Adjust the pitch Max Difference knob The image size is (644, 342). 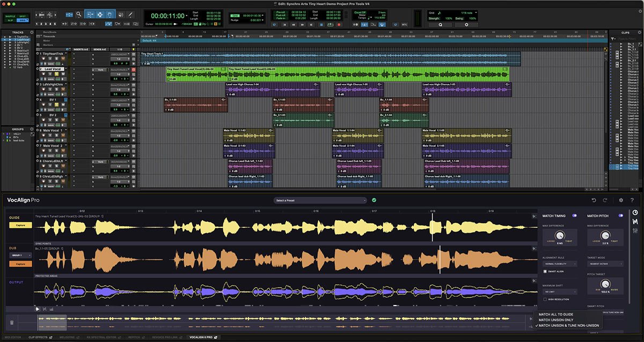pyautogui.click(x=605, y=235)
